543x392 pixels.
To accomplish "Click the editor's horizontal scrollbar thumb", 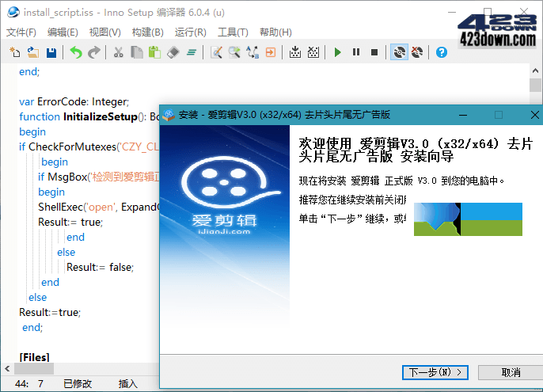I will point(34,368).
